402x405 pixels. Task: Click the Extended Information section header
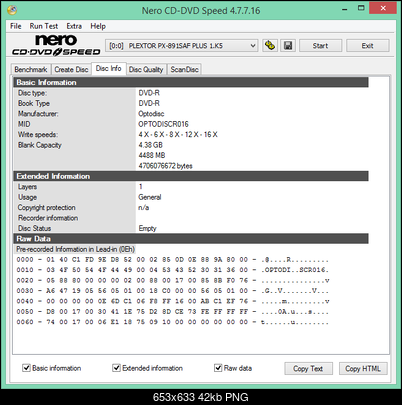coord(191,176)
